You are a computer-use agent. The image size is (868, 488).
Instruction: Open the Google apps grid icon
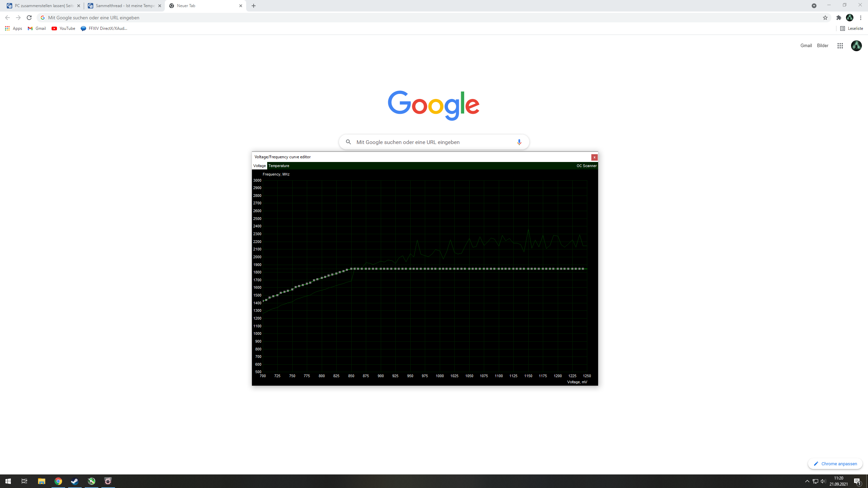coord(840,46)
